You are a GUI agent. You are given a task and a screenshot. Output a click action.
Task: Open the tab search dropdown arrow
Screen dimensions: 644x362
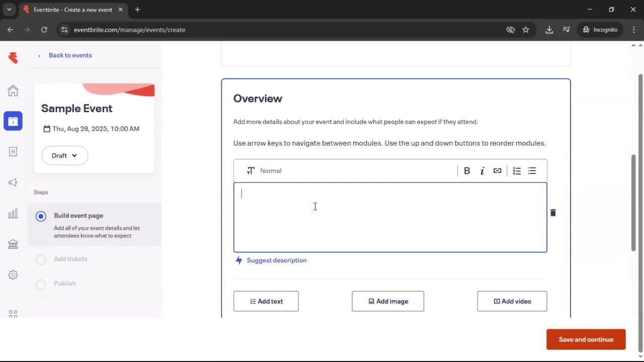9,10
